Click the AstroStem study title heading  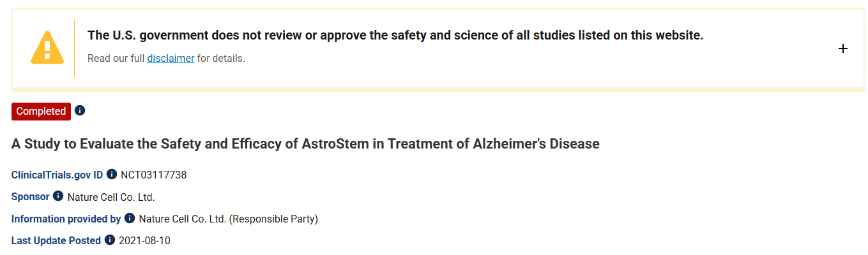305,144
